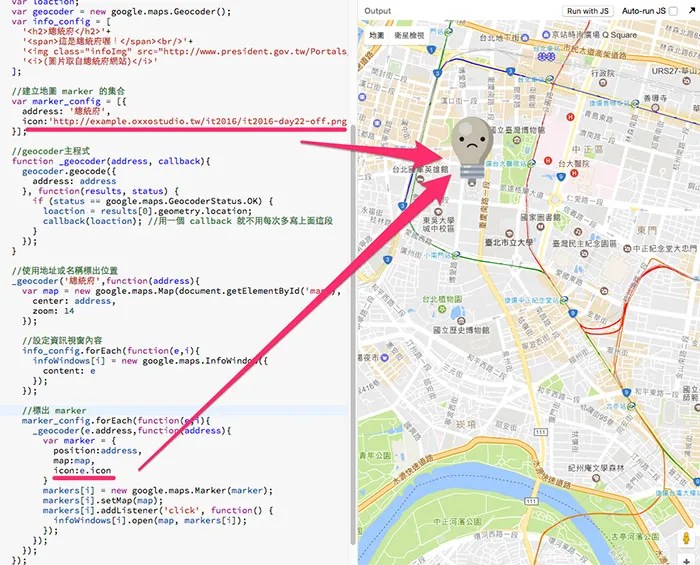Screen dimensions: 700x565
Task: Click the '//設定資訊視窗內容' comment line
Action: [x=62, y=341]
